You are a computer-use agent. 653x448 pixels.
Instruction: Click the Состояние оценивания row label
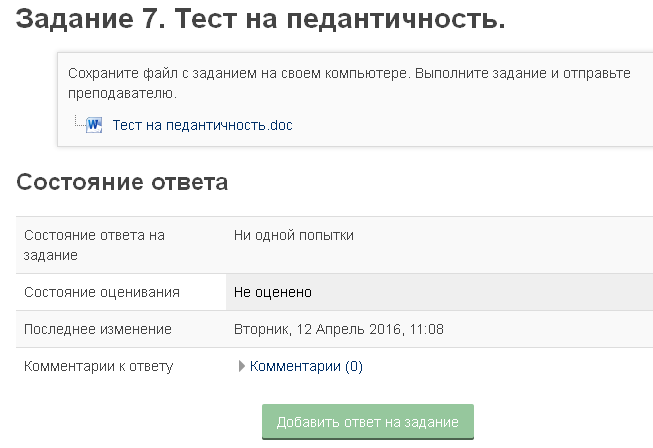click(102, 292)
